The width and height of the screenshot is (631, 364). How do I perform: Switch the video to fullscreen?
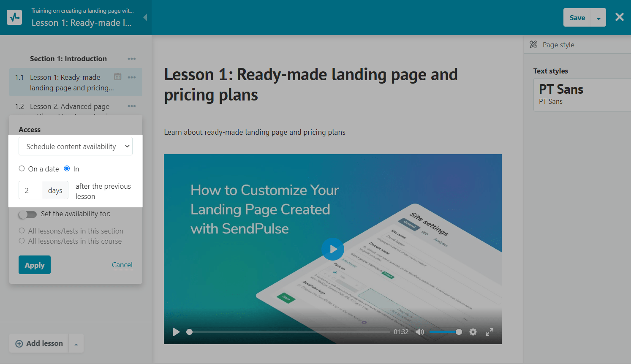(x=490, y=332)
